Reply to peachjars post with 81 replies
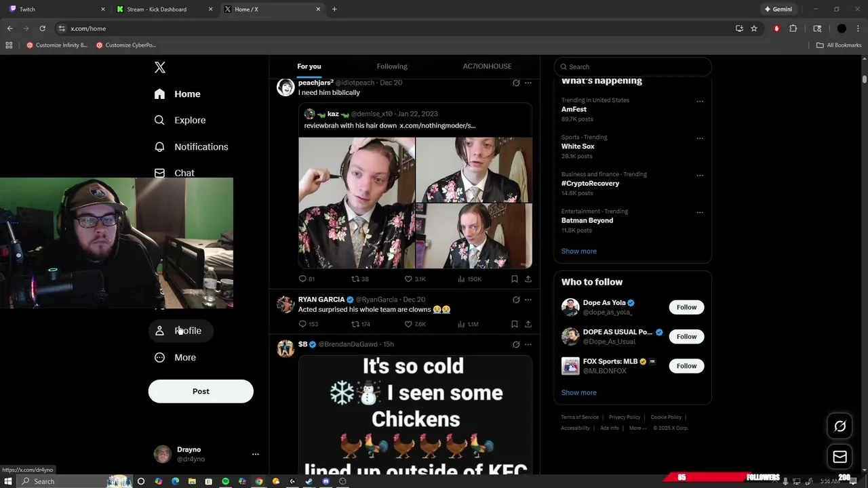The width and height of the screenshot is (868, 488). click(x=307, y=279)
